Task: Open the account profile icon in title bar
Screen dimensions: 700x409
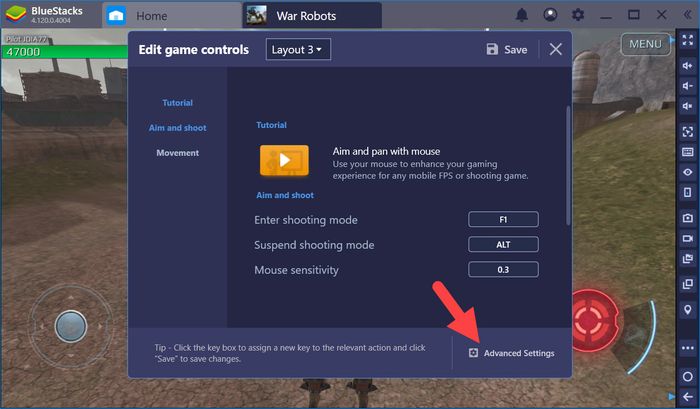Action: tap(550, 15)
